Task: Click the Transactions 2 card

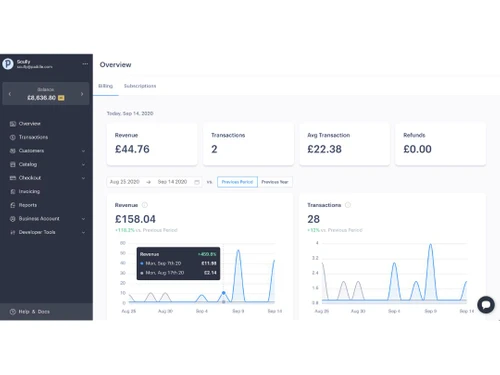Action: tap(248, 144)
